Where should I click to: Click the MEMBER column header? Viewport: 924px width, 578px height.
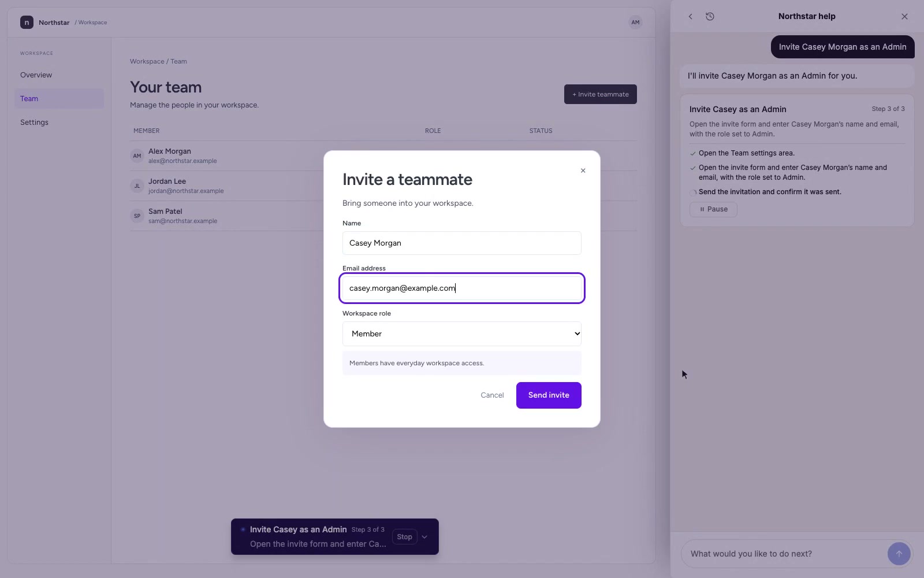pyautogui.click(x=146, y=131)
